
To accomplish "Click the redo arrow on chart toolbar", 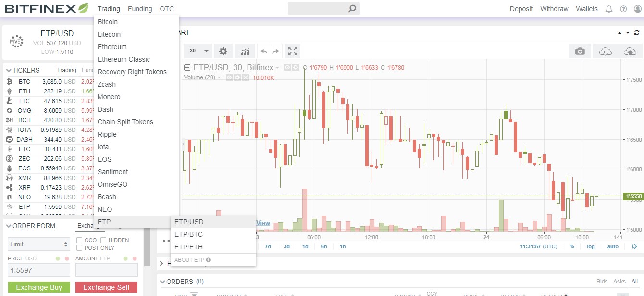I will click(x=276, y=51).
